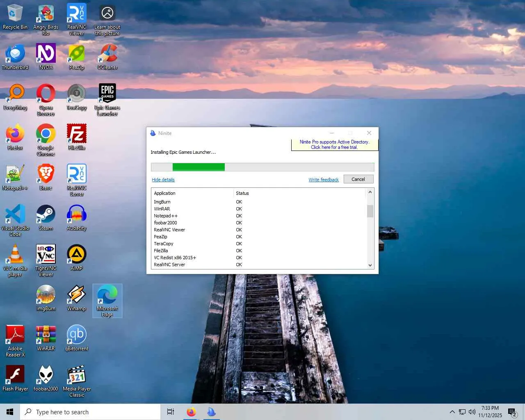Click the Flash Player desktop icon
The height and width of the screenshot is (420, 525).
tap(15, 379)
